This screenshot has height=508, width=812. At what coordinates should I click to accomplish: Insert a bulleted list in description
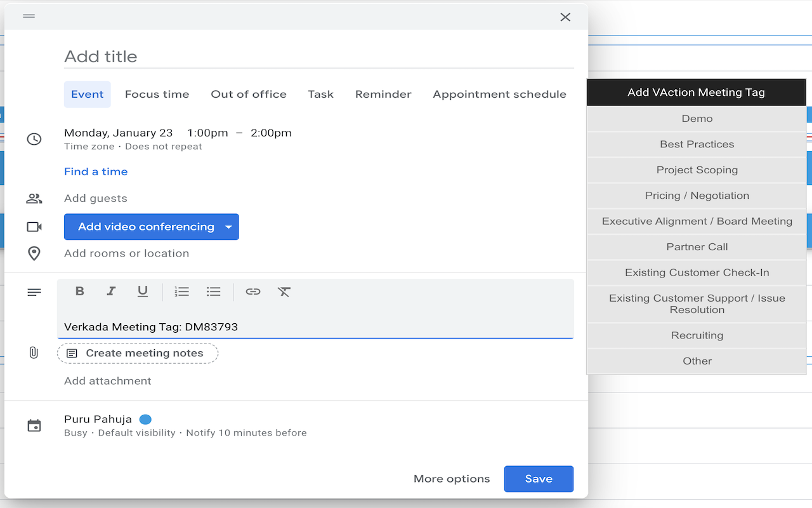(x=214, y=291)
